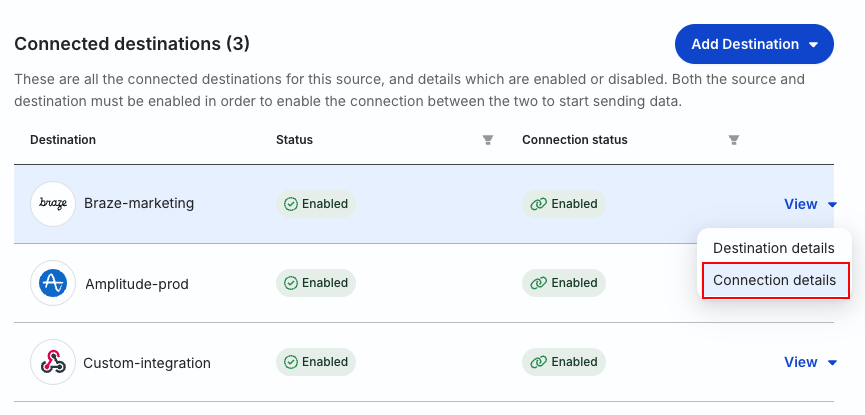
Task: Click the Amplitude logo icon
Action: point(53,283)
